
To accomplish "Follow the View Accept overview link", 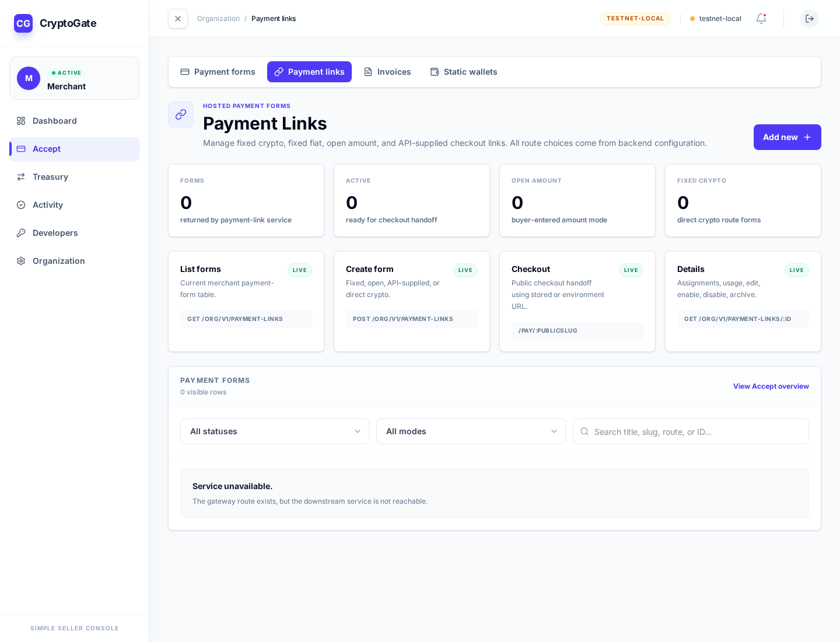I will tap(771, 386).
